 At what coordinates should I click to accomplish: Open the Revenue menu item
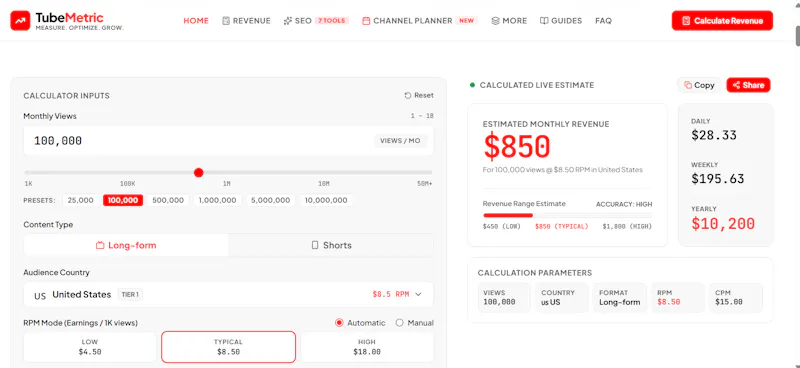click(246, 21)
